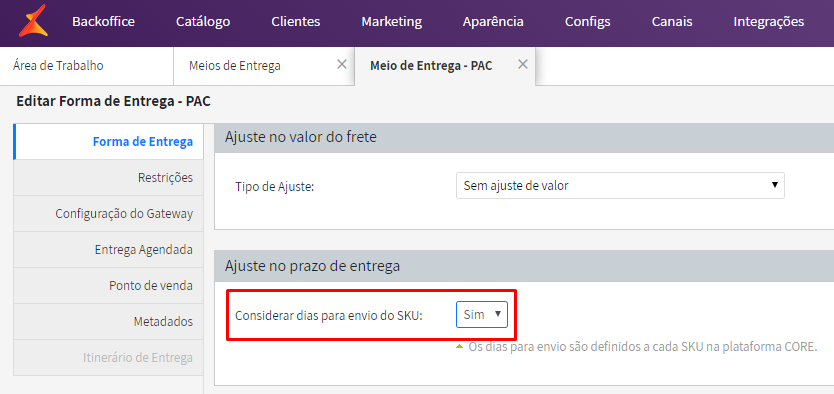Open the Backoffice menu
This screenshot has height=394, width=834.
(x=103, y=22)
